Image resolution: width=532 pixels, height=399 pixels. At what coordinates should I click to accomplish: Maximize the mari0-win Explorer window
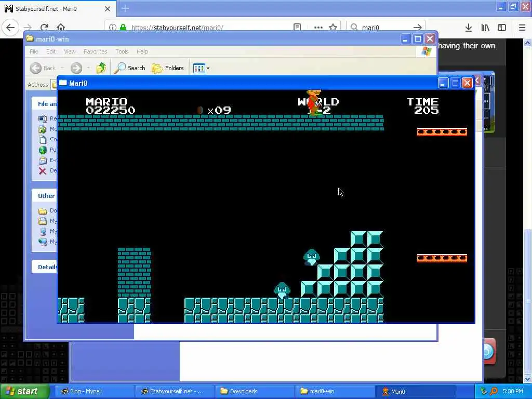coord(418,39)
